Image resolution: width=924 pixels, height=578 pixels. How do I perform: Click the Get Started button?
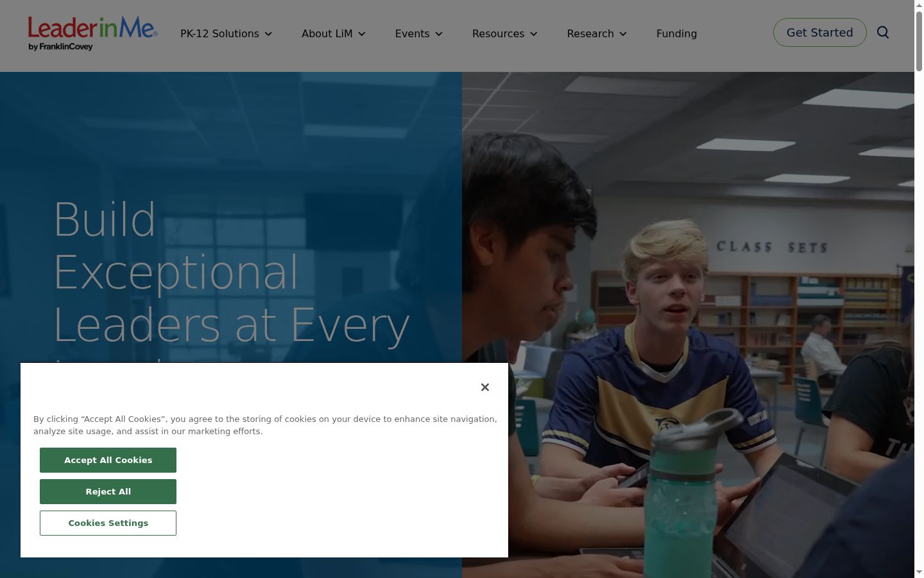tap(820, 32)
